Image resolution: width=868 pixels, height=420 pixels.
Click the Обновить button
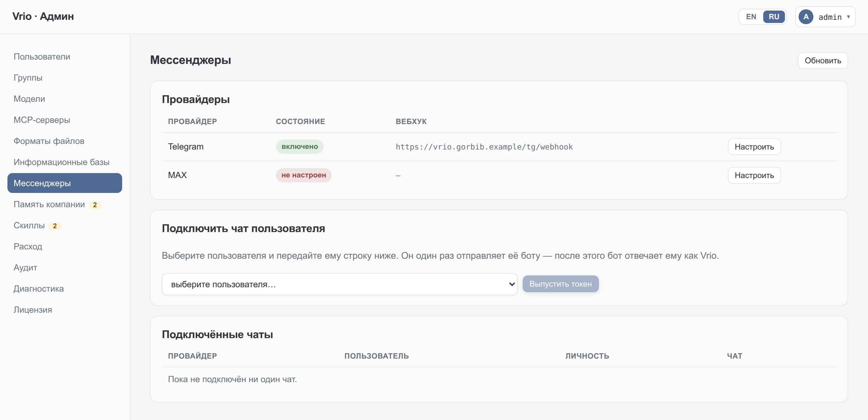[x=822, y=61]
